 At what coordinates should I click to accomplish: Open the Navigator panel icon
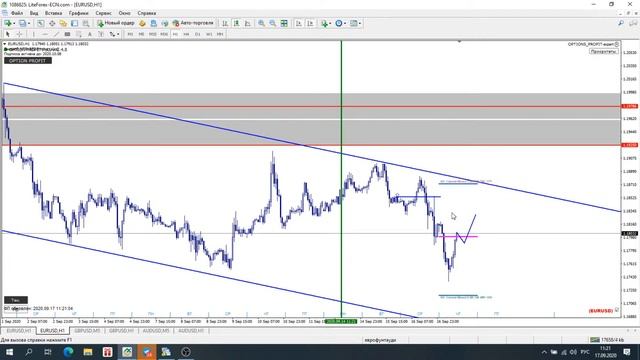[63, 23]
